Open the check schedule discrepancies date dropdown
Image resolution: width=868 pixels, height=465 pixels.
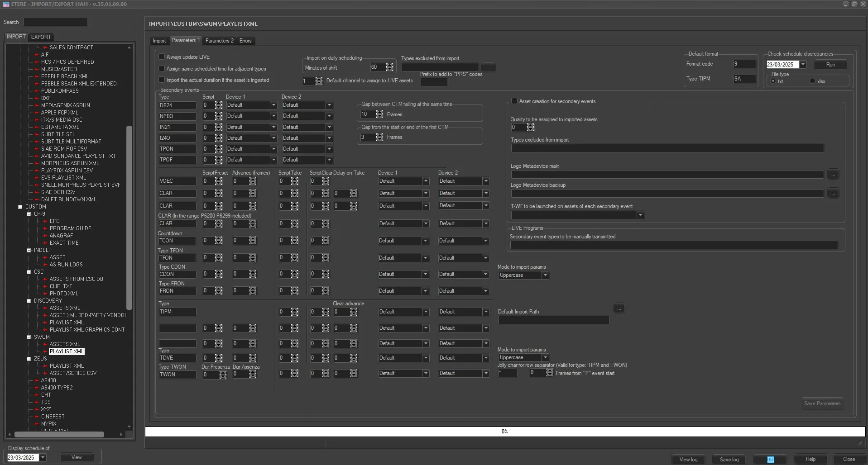[803, 65]
